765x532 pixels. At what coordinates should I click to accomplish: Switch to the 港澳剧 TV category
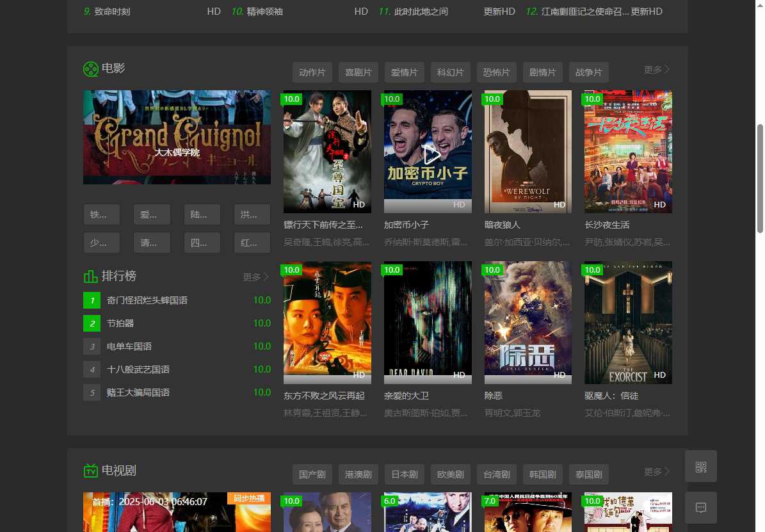pos(358,474)
